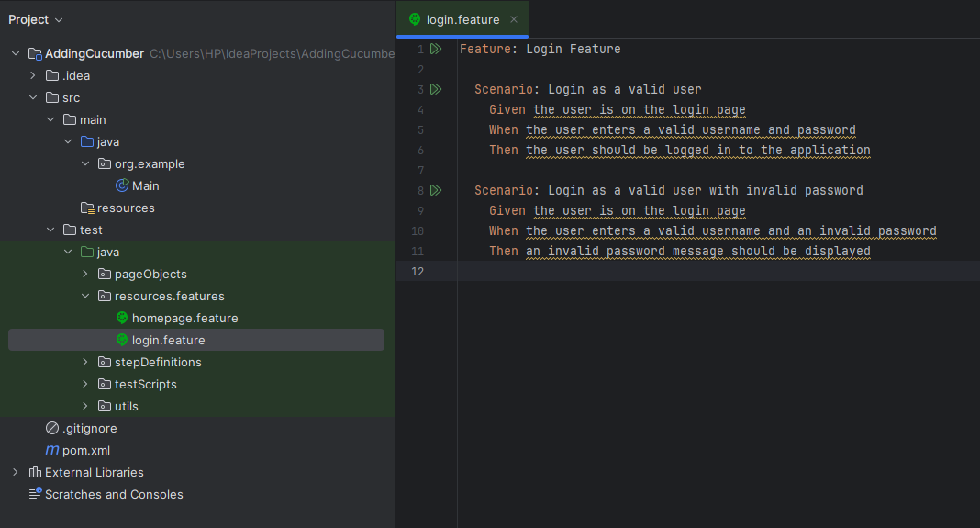This screenshot has width=980, height=528.
Task: Click the stepDefinitions package icon
Action: tap(105, 362)
